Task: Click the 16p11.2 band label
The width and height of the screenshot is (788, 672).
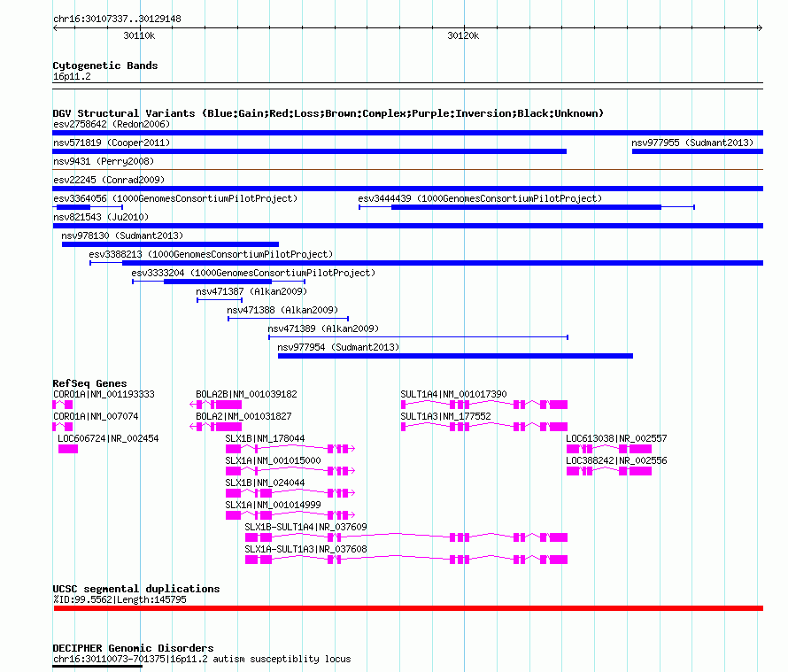Action: click(72, 76)
